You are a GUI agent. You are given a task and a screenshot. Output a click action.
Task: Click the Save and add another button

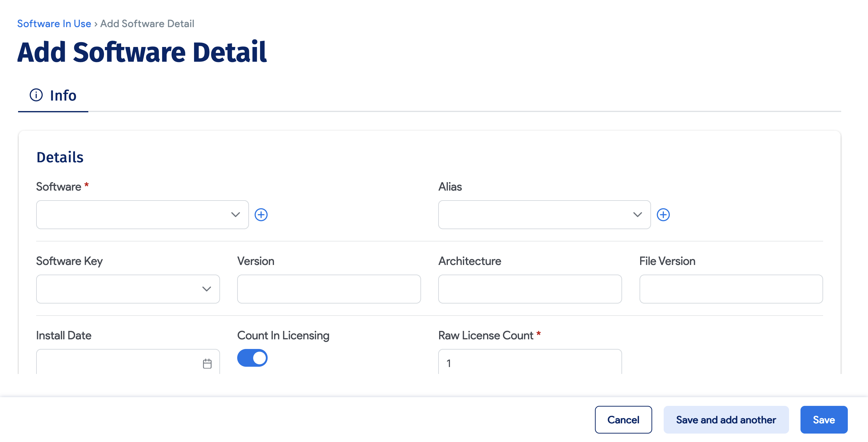coord(726,419)
